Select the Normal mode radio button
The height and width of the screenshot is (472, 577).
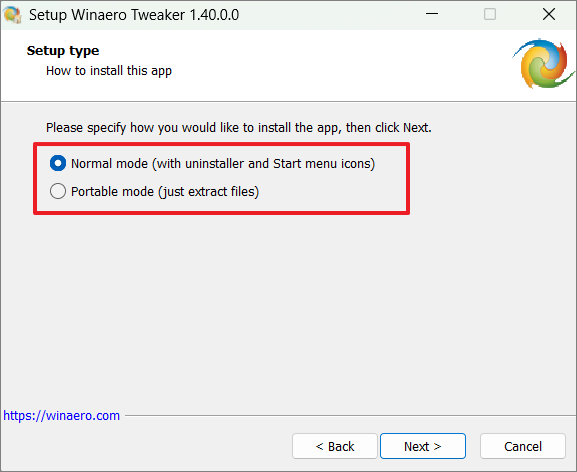pyautogui.click(x=58, y=163)
